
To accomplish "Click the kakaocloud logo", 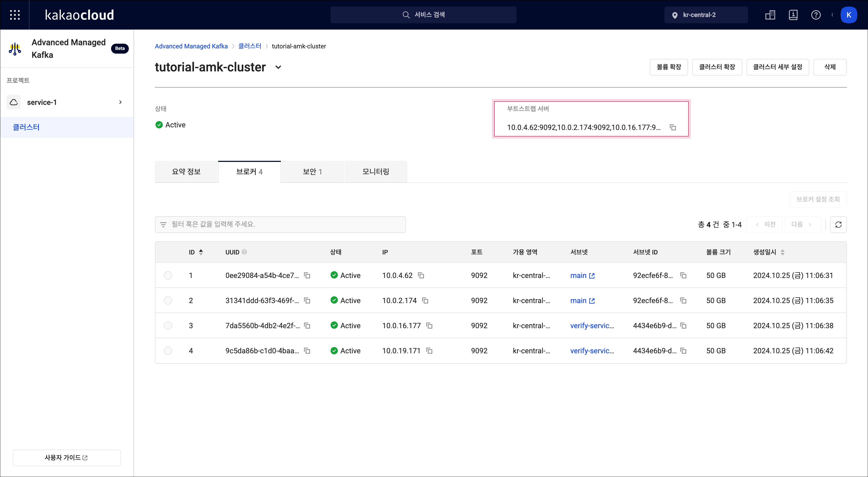I will pyautogui.click(x=79, y=15).
